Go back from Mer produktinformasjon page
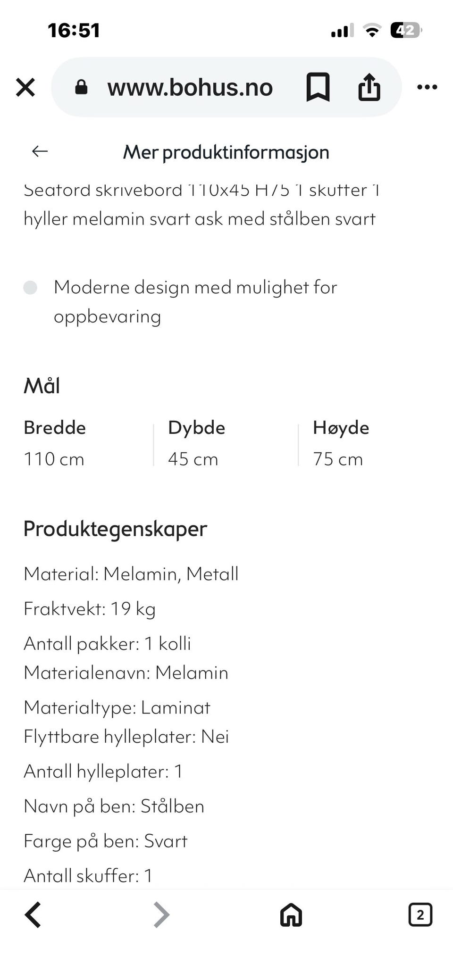This screenshot has height=980, width=453. coord(40,151)
